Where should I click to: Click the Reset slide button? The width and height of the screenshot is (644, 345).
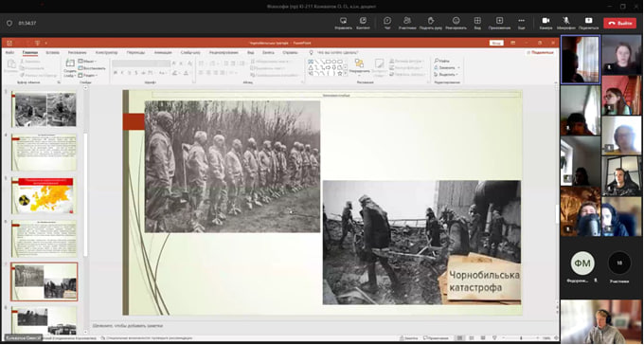tap(92, 68)
